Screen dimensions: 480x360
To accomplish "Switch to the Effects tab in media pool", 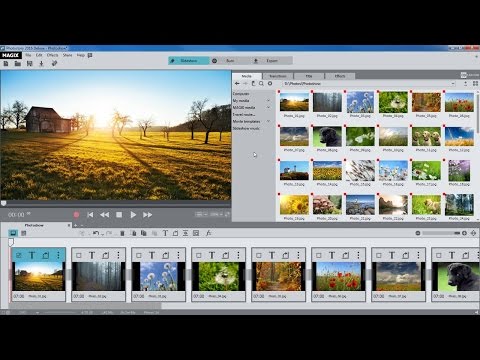I will [340, 76].
